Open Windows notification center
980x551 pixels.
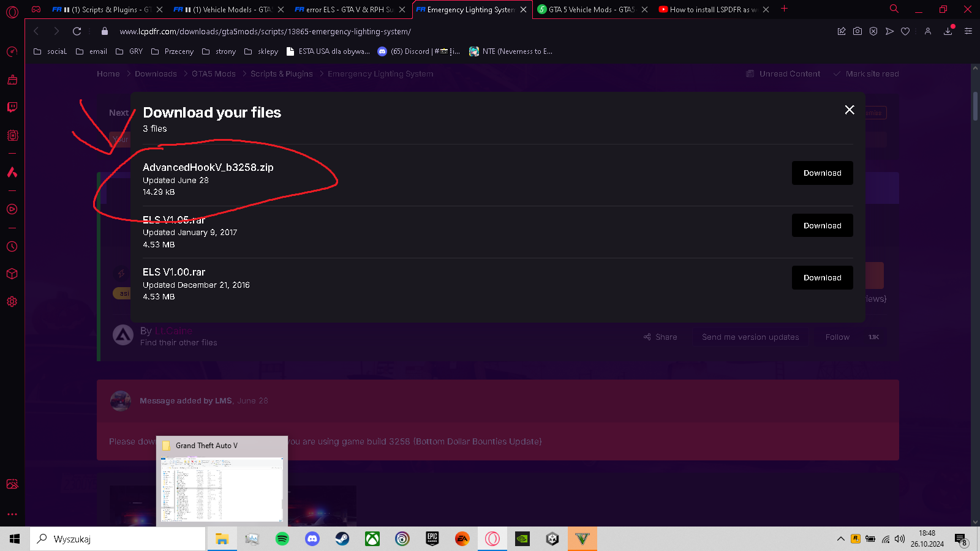tap(961, 539)
